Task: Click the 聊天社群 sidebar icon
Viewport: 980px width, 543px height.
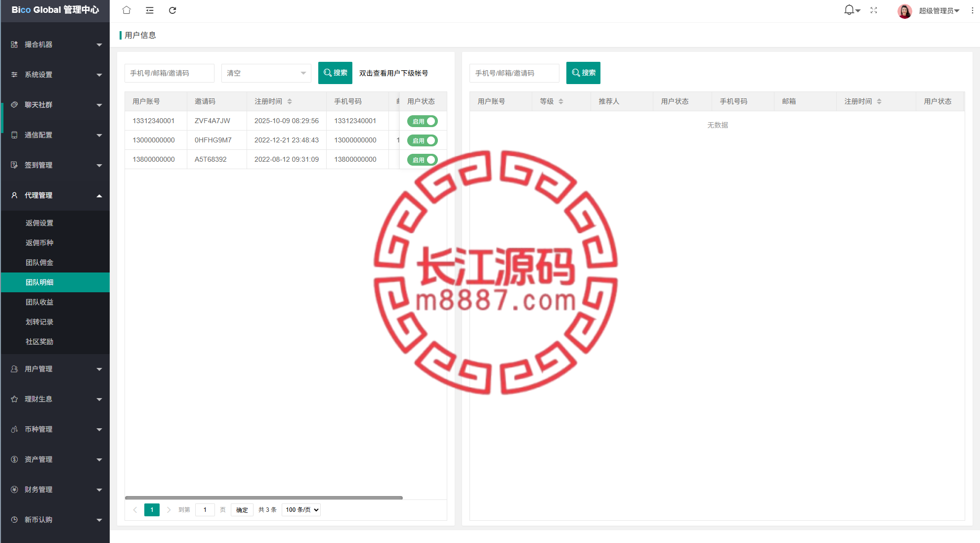Action: tap(14, 105)
